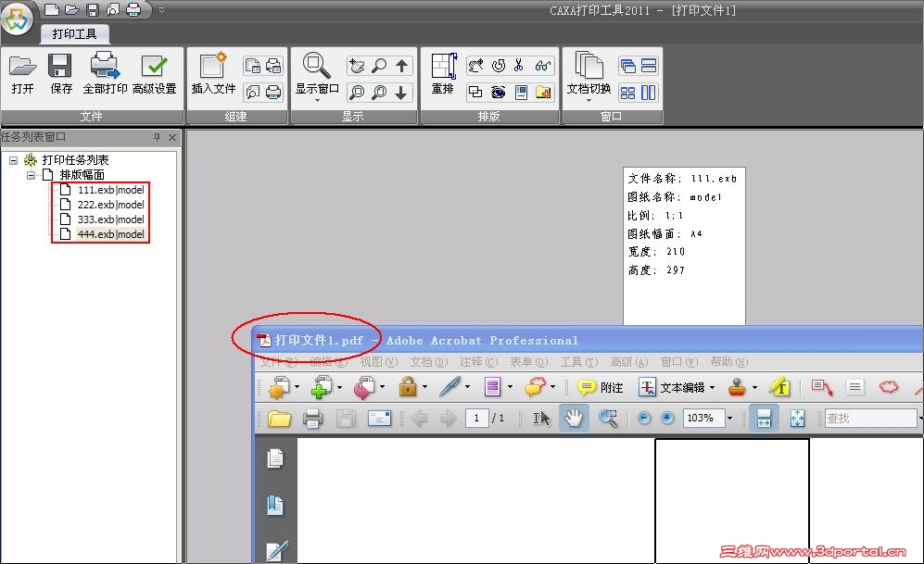Click the glasses icon in 排版 group
924x564 pixels.
tap(543, 66)
